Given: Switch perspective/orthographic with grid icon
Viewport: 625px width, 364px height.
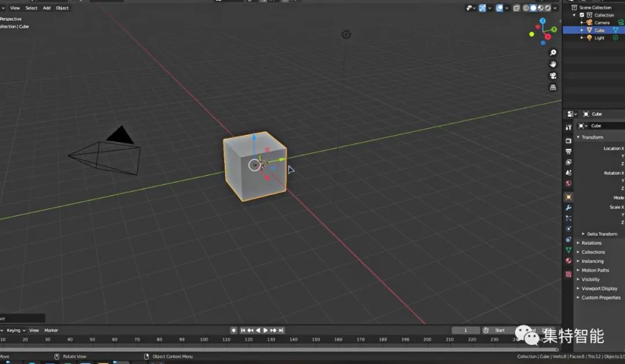Looking at the screenshot, I should pyautogui.click(x=553, y=87).
